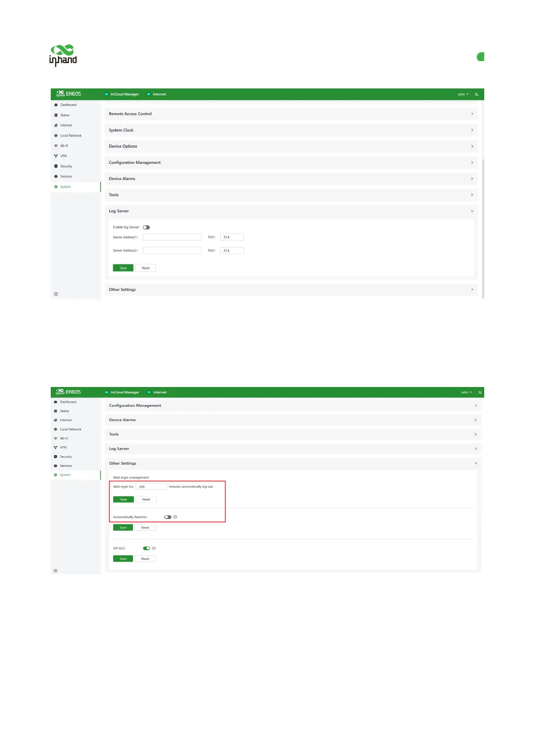Click Port field beside Server Address2
Screen dimensions: 535x756
pyautogui.click(x=232, y=251)
